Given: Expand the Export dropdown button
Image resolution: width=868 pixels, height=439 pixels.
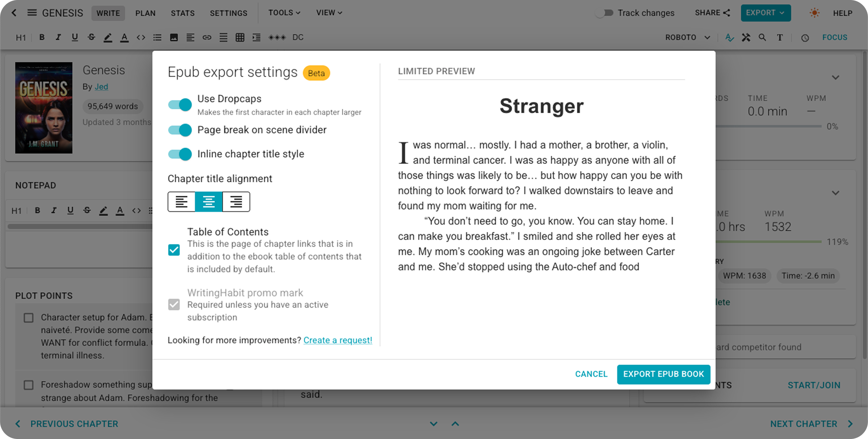Looking at the screenshot, I should coord(765,13).
